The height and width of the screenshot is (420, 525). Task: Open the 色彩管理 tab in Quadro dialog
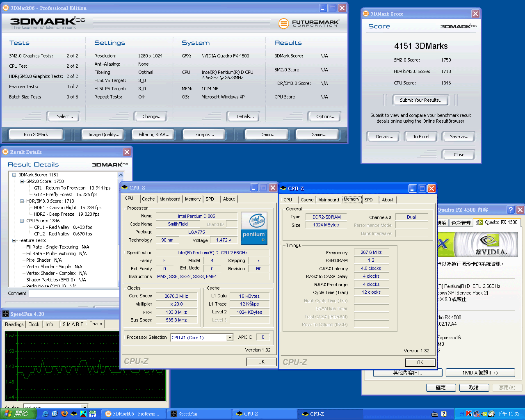click(x=461, y=223)
